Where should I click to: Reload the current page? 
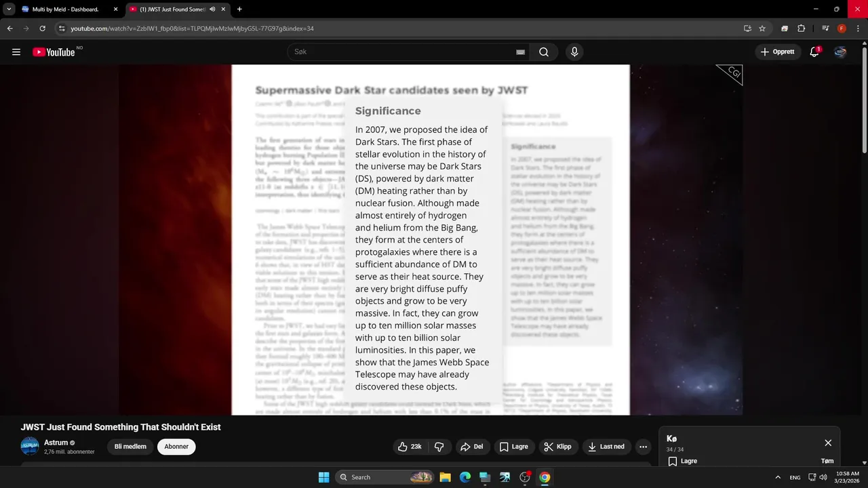43,28
